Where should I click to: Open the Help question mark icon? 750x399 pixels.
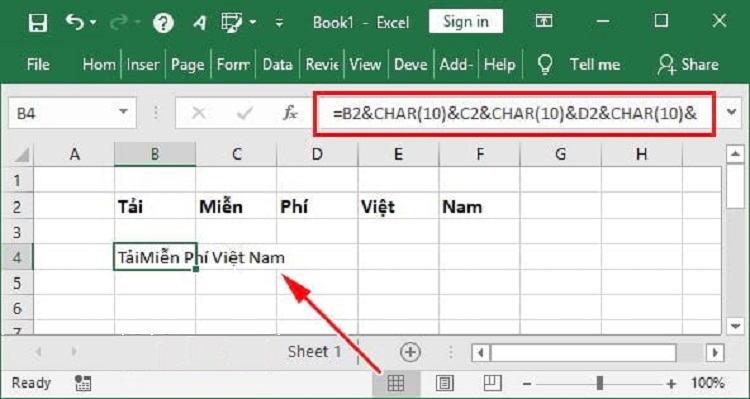[x=163, y=22]
